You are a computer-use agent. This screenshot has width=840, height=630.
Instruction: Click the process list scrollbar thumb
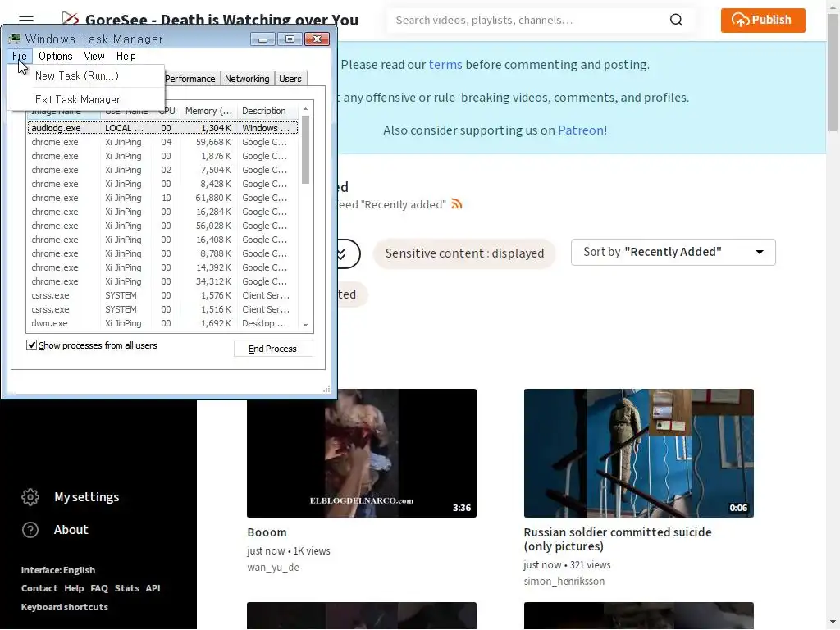point(305,150)
